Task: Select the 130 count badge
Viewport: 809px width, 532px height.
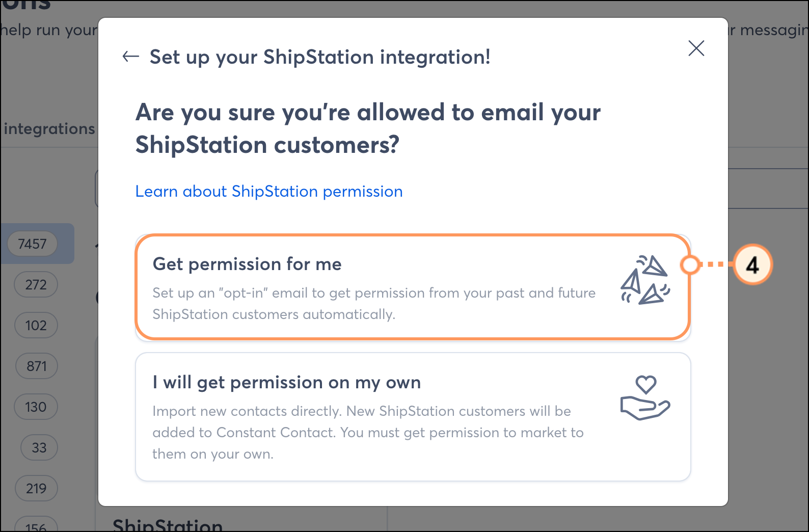Action: (x=36, y=407)
